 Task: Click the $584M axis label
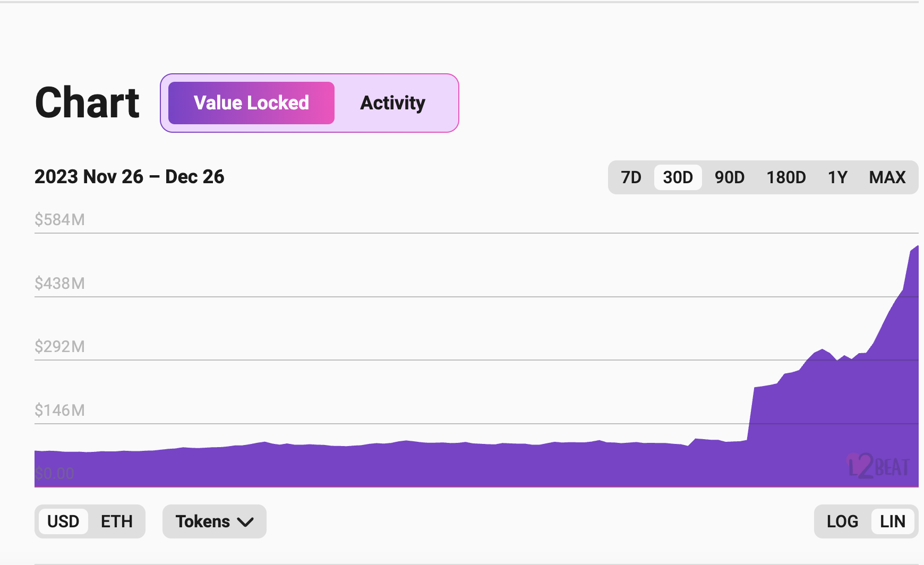pyautogui.click(x=59, y=220)
